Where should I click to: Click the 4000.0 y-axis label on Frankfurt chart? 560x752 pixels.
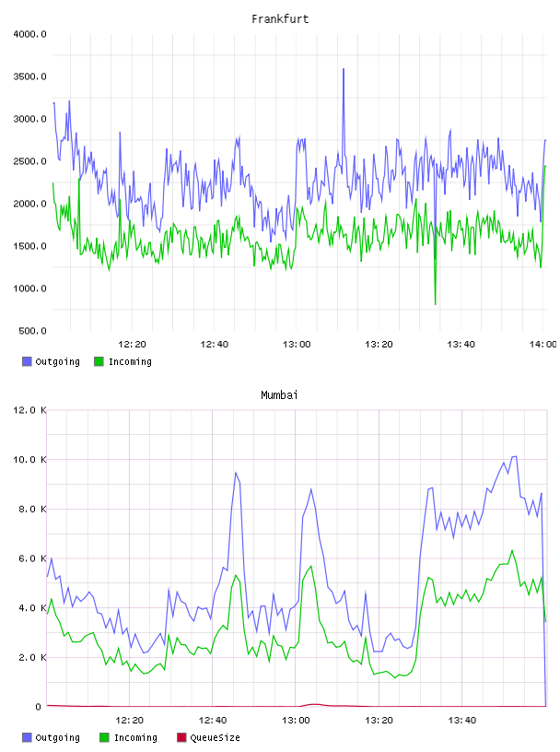pyautogui.click(x=29, y=34)
